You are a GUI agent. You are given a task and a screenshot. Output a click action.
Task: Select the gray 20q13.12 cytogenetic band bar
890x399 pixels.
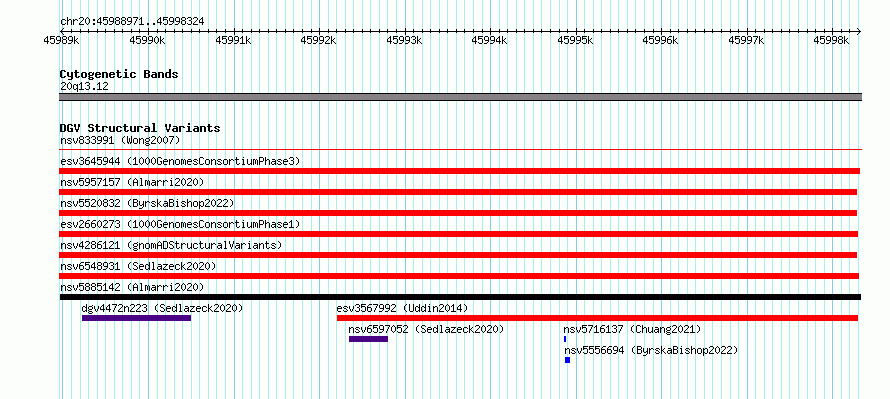click(460, 97)
